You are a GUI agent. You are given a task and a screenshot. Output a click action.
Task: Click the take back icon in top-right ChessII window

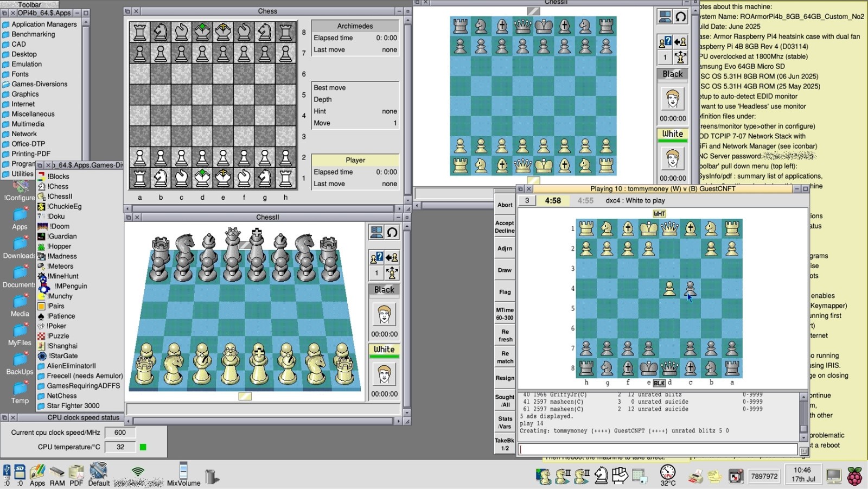(x=680, y=41)
